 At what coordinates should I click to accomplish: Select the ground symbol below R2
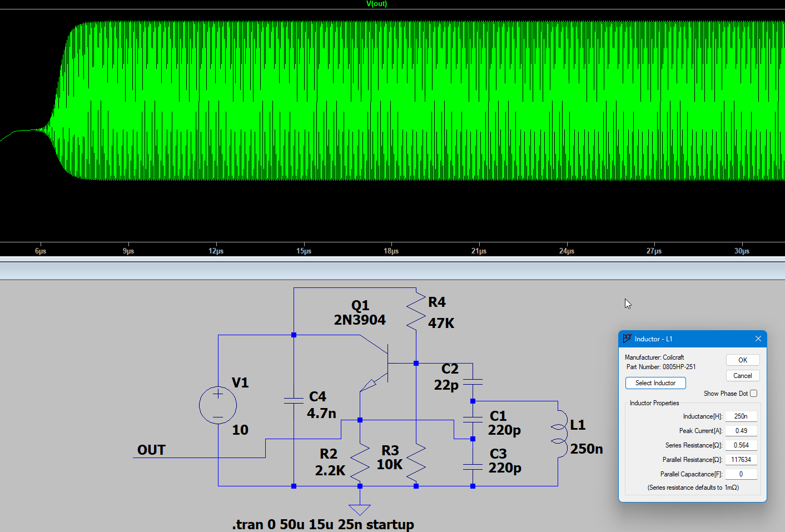click(x=360, y=509)
